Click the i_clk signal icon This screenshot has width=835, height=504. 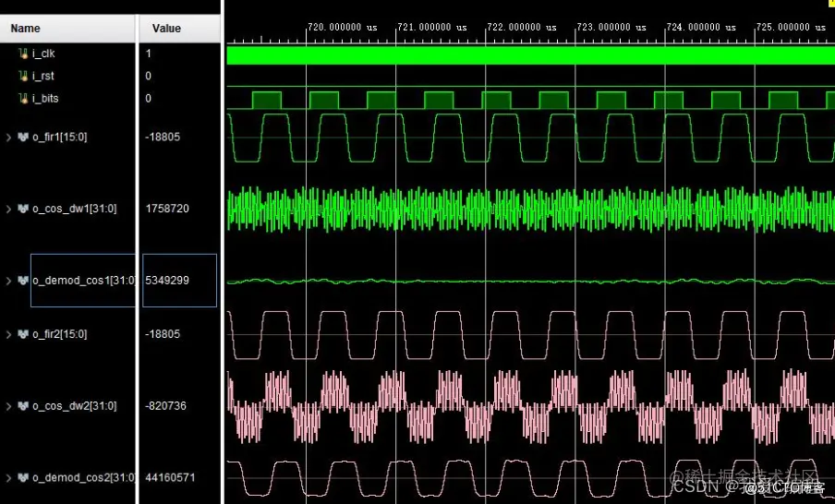(x=24, y=54)
